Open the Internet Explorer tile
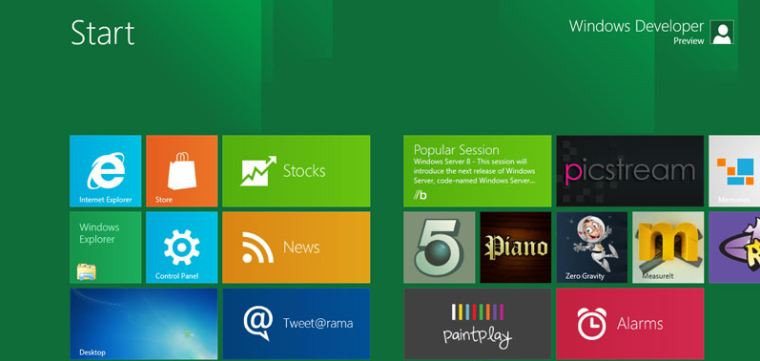The height and width of the screenshot is (361, 760). click(105, 171)
